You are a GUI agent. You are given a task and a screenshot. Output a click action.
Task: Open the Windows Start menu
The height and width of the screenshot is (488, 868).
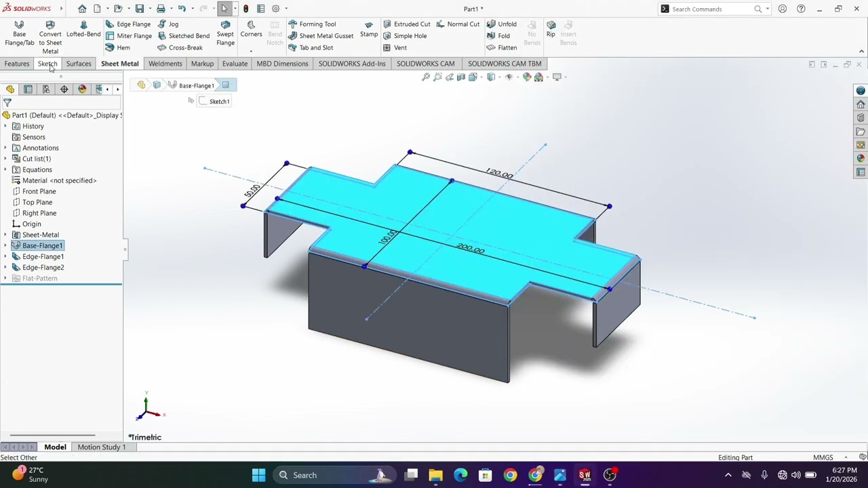pos(258,475)
